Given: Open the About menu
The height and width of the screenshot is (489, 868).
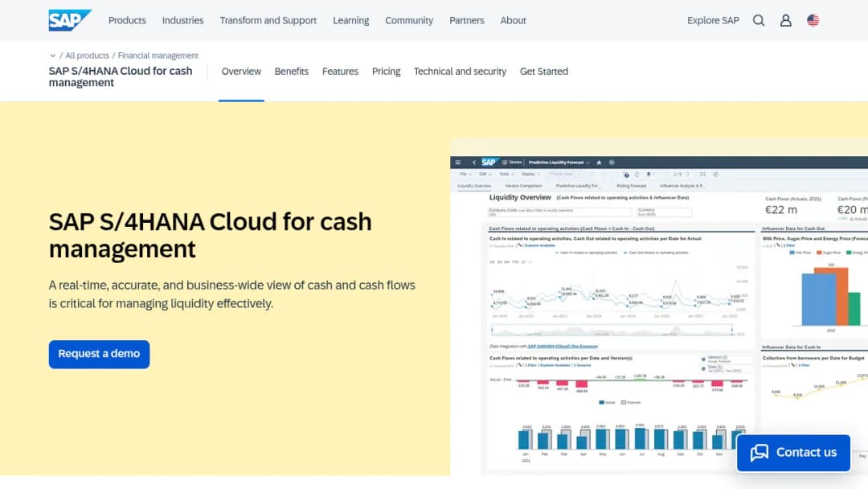Looking at the screenshot, I should tap(513, 20).
